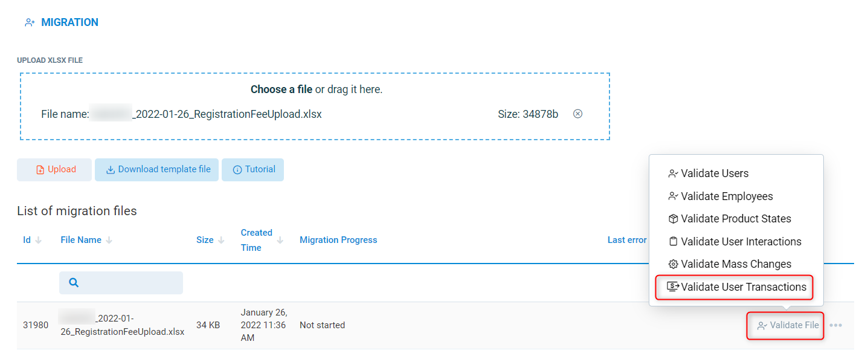This screenshot has width=868, height=356.
Task: Click Choose a file upload area
Action: coord(281,89)
